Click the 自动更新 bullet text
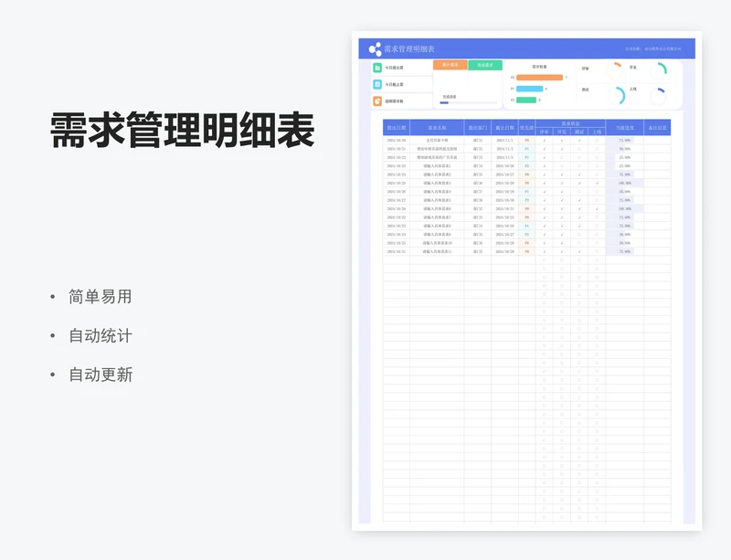The width and height of the screenshot is (731, 560). (x=101, y=375)
